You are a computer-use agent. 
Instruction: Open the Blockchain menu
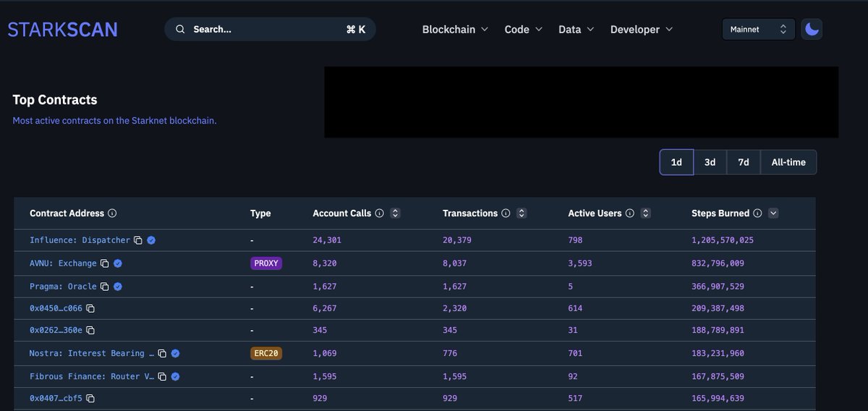point(456,29)
